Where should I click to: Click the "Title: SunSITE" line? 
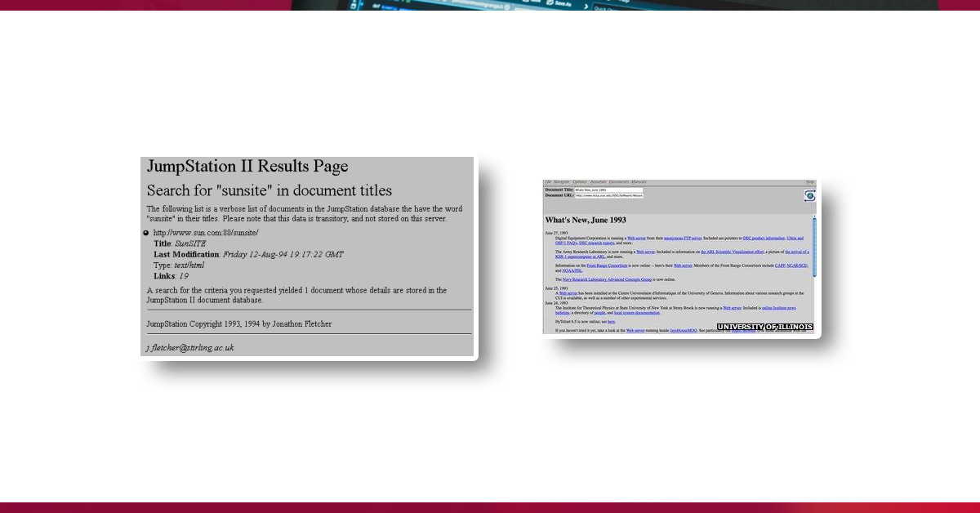180,243
